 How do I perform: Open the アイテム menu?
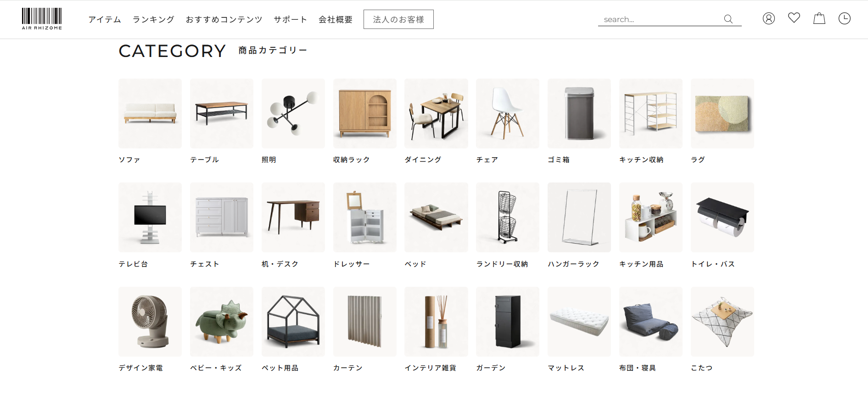point(105,19)
